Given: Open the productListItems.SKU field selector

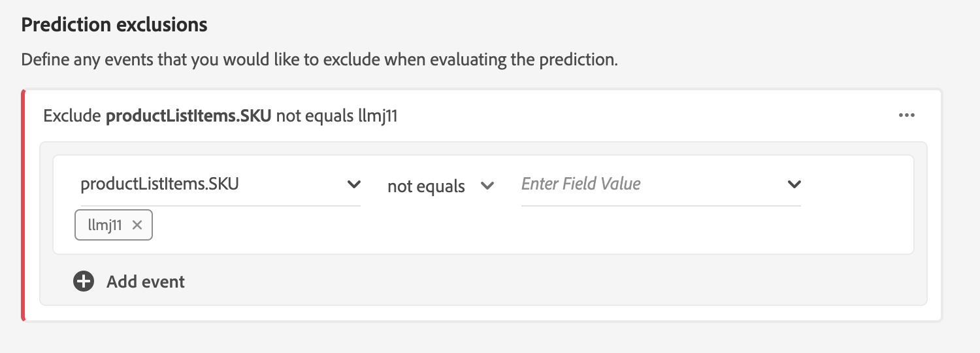Looking at the screenshot, I should (x=209, y=184).
